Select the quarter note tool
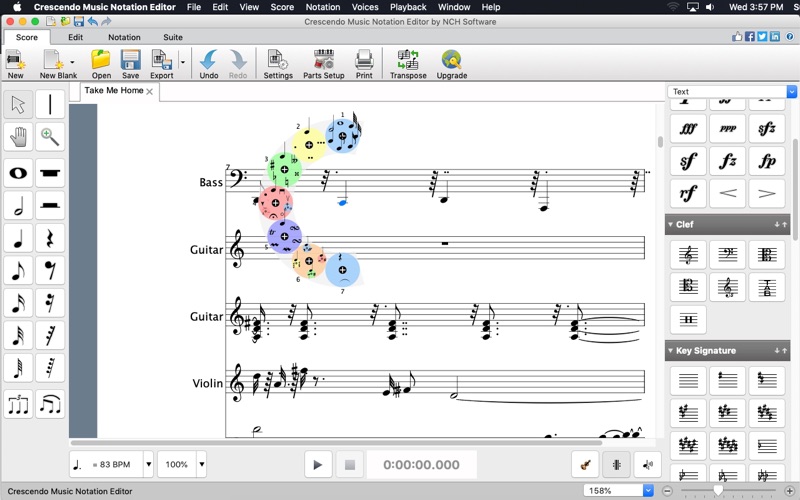800x500 pixels. [x=18, y=238]
